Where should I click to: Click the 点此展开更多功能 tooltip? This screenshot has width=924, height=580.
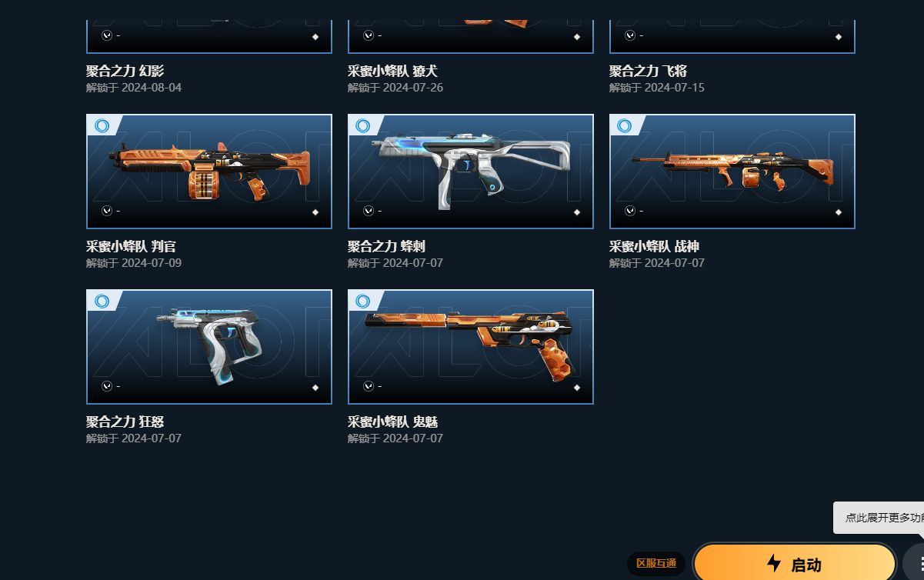tap(879, 518)
